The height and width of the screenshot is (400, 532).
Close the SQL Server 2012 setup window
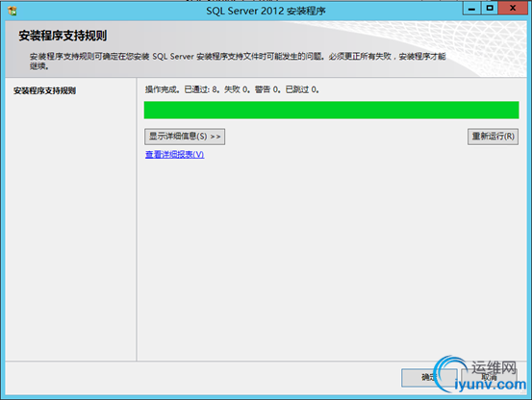point(513,8)
